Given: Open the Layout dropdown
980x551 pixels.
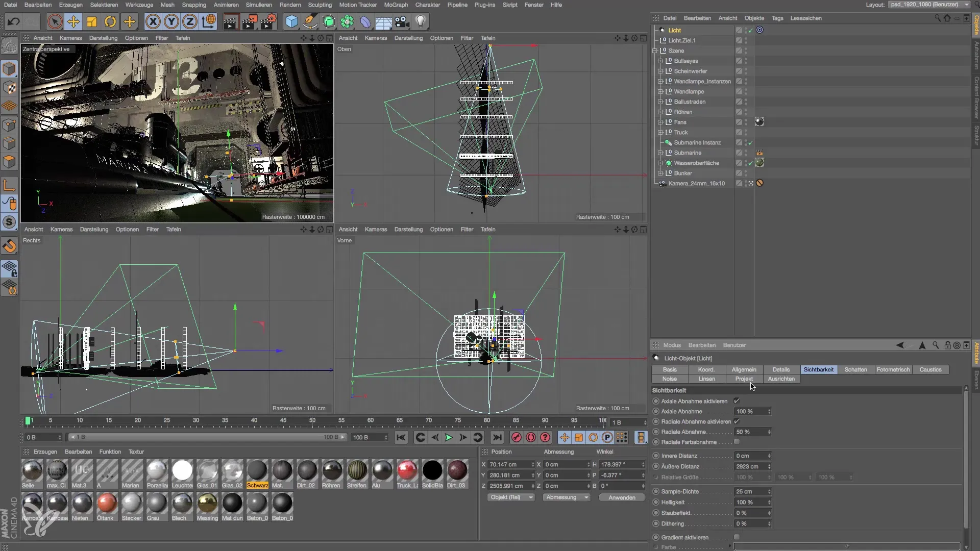Looking at the screenshot, I should click(x=929, y=5).
